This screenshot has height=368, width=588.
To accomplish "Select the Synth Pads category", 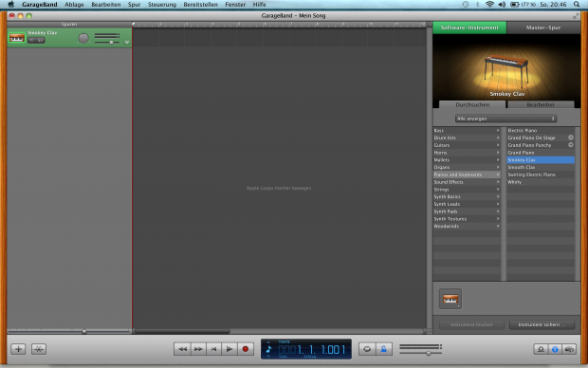I will pos(467,212).
